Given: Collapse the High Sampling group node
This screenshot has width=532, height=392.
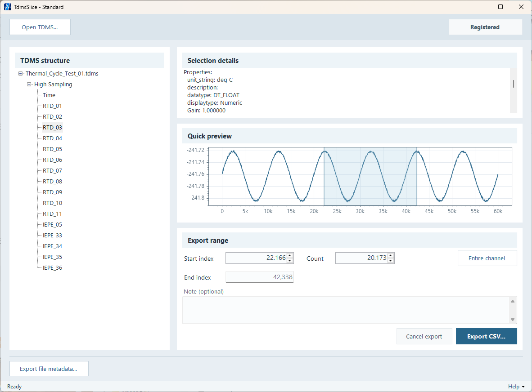Looking at the screenshot, I should pyautogui.click(x=29, y=85).
